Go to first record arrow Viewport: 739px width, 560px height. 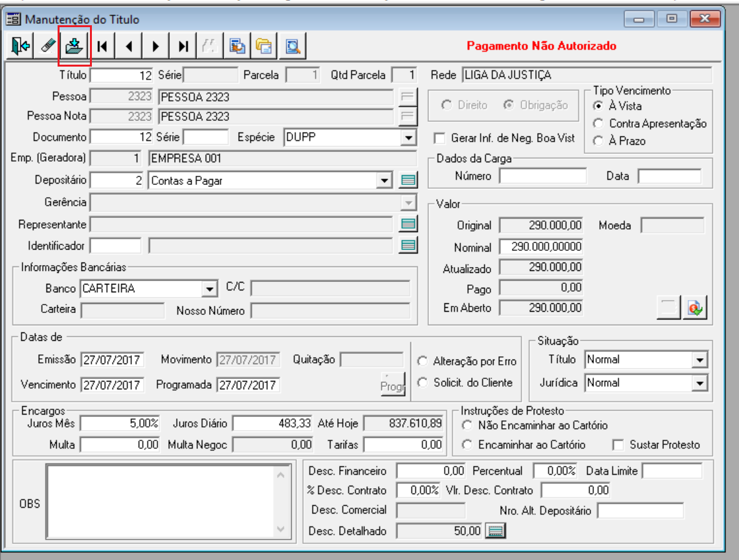point(102,46)
